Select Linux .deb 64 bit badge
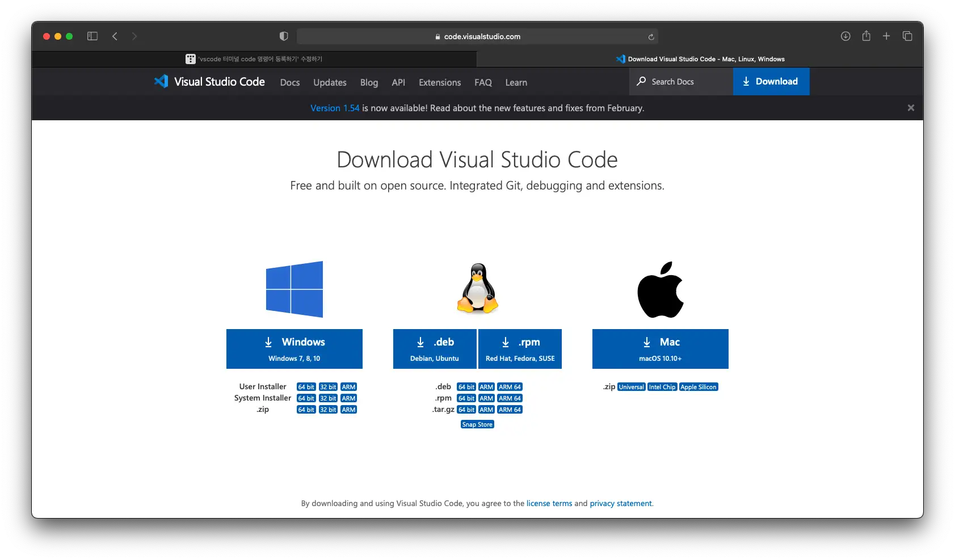This screenshot has height=560, width=955. 466,387
